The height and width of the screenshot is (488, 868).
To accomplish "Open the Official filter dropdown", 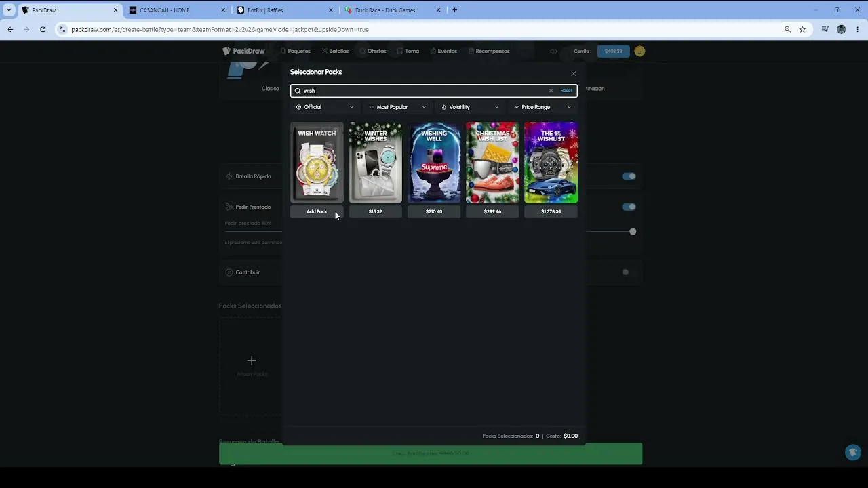I will [325, 107].
